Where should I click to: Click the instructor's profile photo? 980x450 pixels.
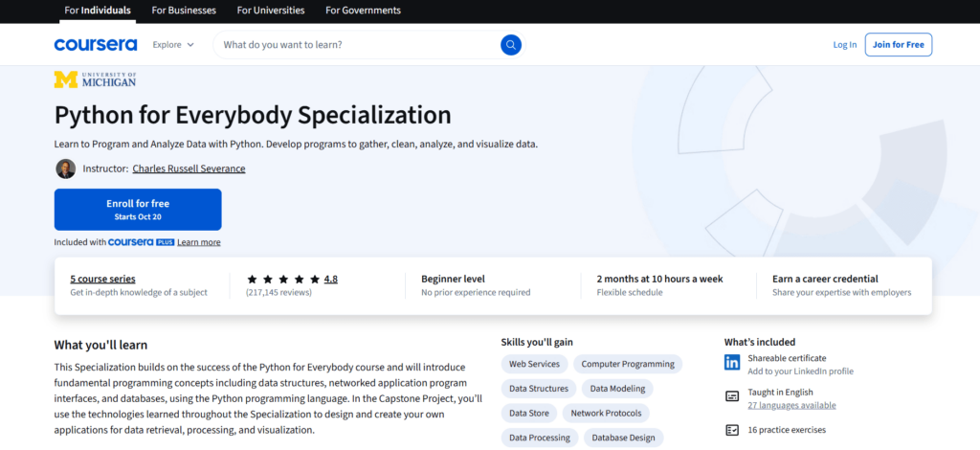[65, 169]
